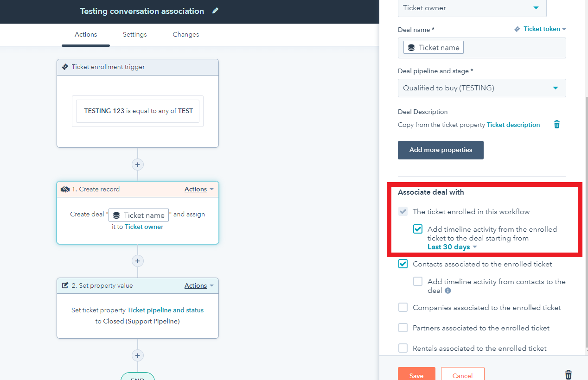Open Actions menu on Set property value
588x380 pixels.
tap(199, 286)
